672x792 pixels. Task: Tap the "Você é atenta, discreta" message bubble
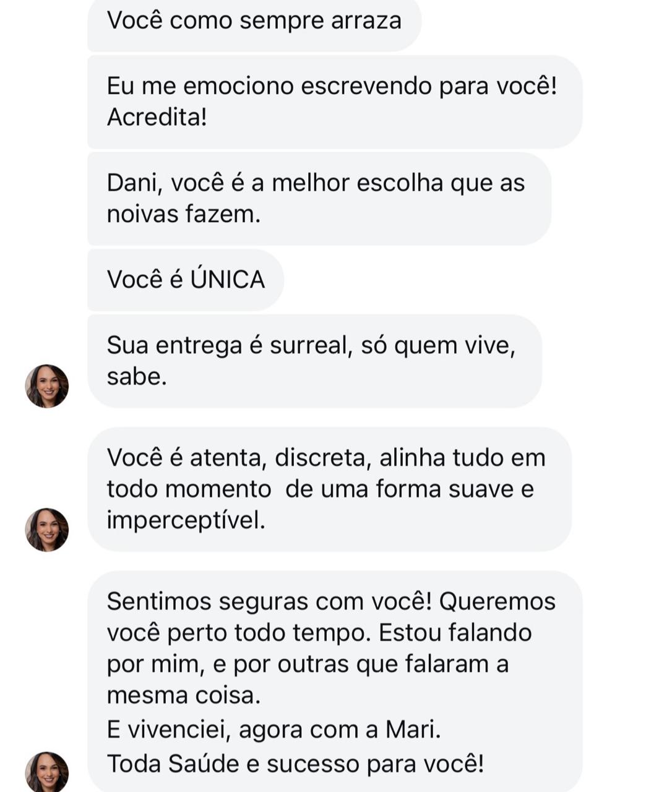point(329,489)
